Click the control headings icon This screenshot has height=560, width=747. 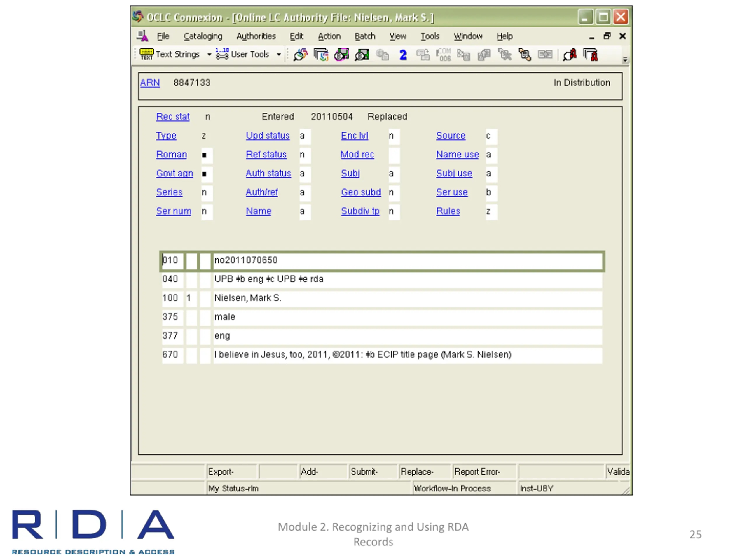[525, 54]
